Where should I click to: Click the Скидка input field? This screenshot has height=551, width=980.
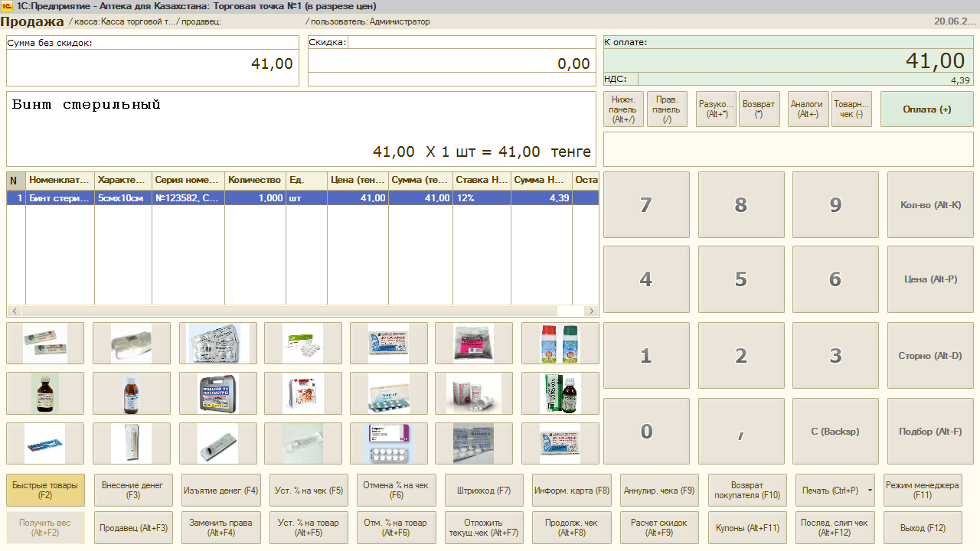472,42
